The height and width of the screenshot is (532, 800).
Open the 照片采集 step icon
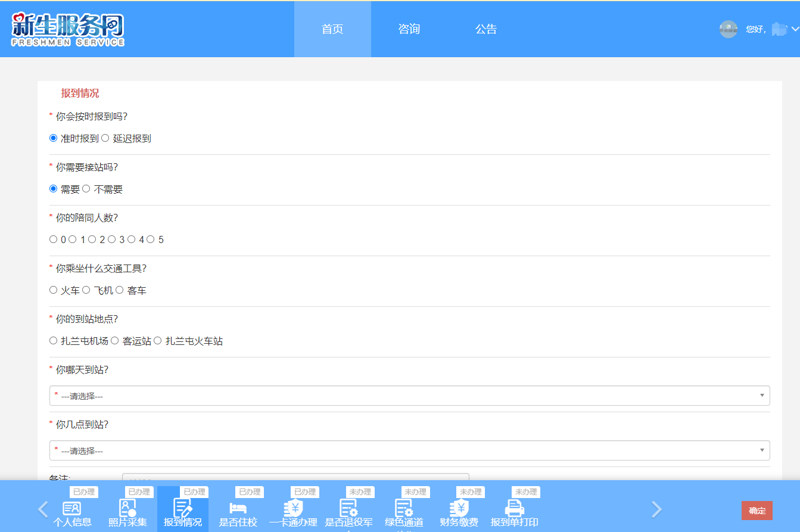pyautogui.click(x=127, y=508)
